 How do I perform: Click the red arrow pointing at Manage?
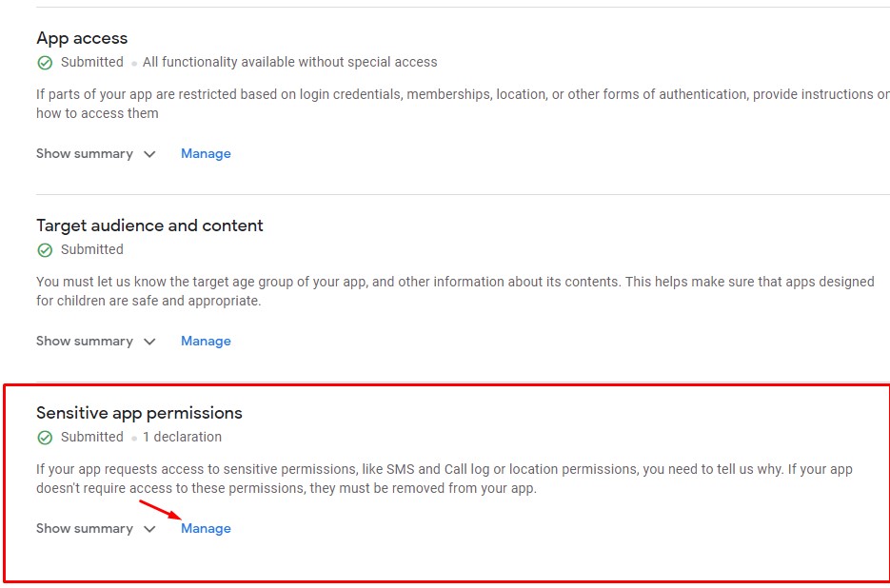coord(160,509)
